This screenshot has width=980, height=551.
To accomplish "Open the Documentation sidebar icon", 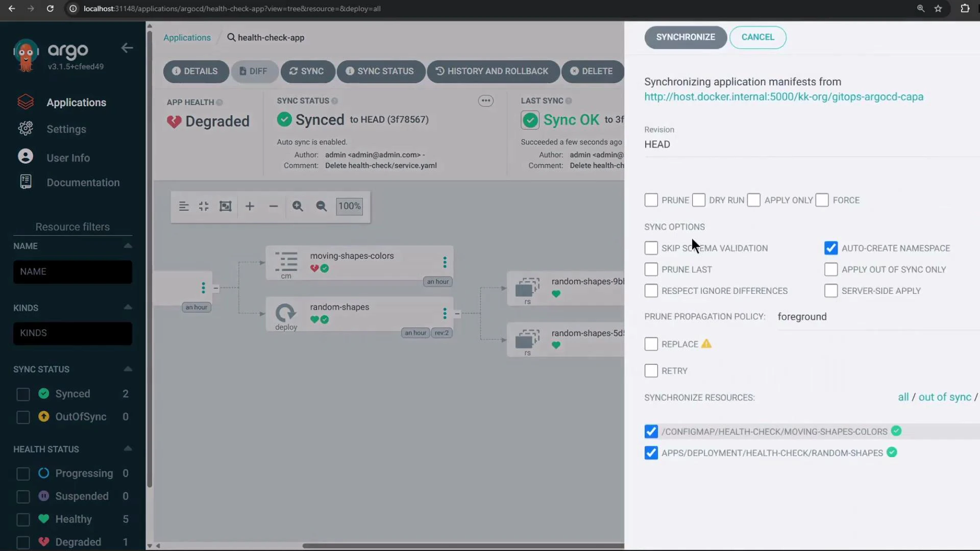I will (25, 181).
